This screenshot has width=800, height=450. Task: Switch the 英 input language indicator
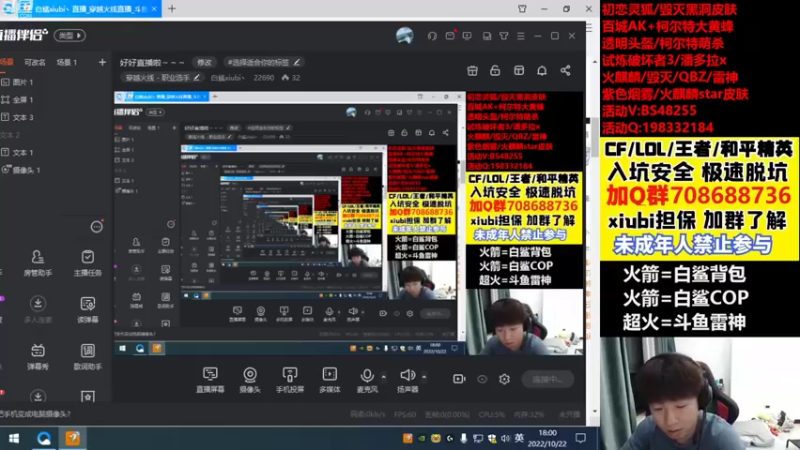519,438
